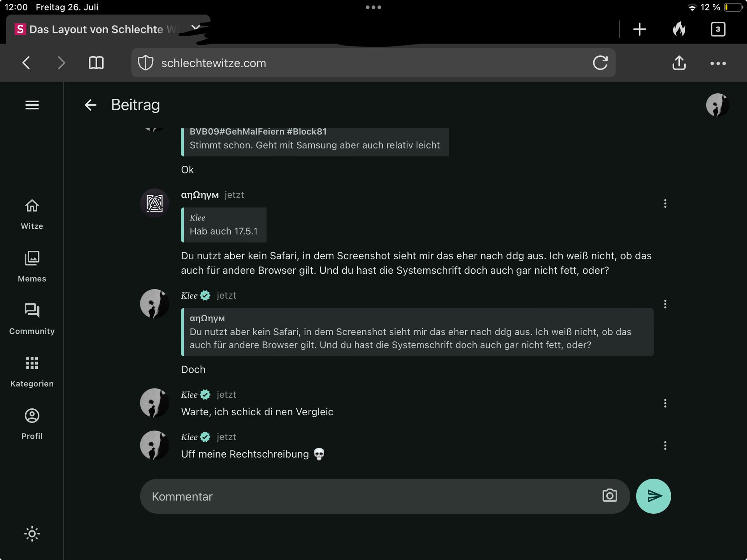Open Community section in sidebar
The image size is (747, 560).
point(32,319)
